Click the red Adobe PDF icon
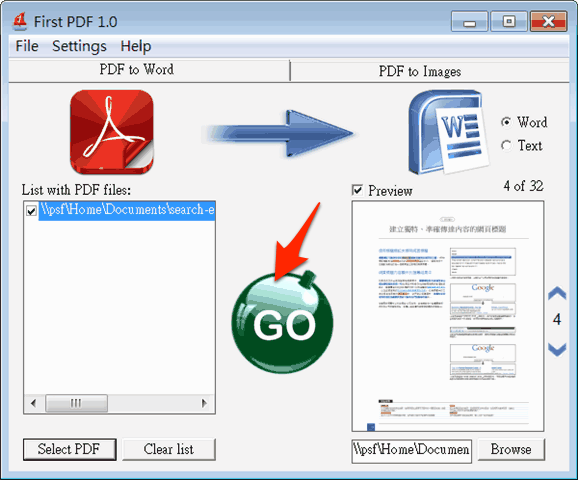578x480 pixels. click(x=112, y=132)
